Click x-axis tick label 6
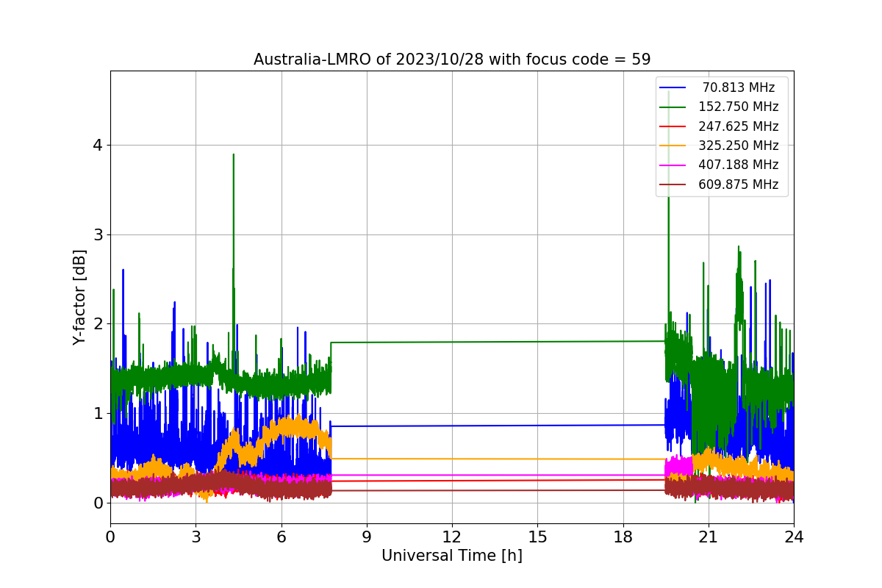This screenshot has width=882, height=588. [281, 537]
